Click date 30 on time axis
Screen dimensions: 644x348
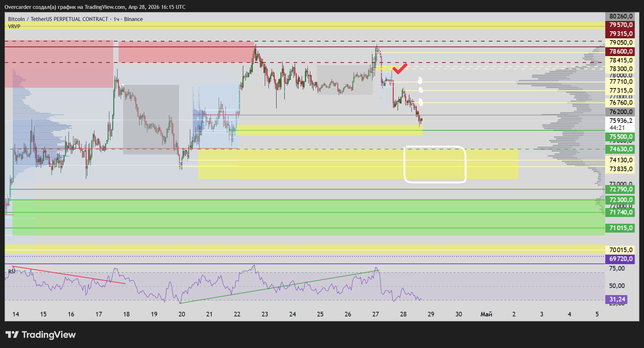click(459, 314)
